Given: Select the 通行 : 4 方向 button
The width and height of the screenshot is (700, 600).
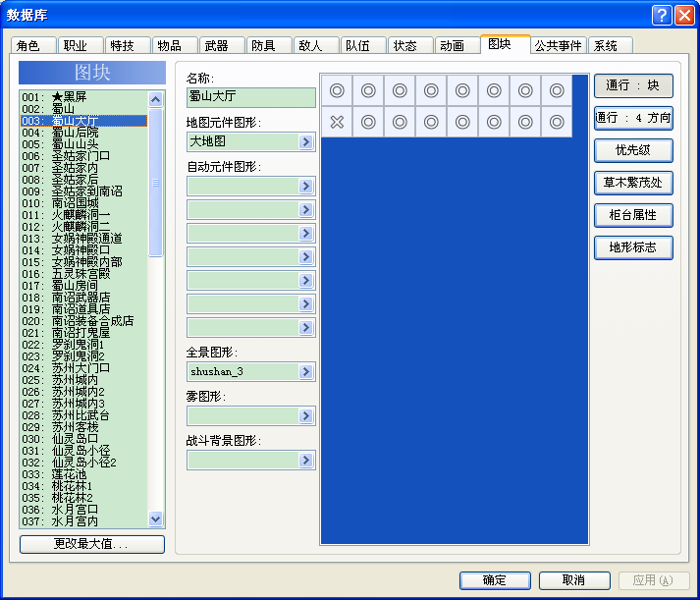Looking at the screenshot, I should 633,118.
